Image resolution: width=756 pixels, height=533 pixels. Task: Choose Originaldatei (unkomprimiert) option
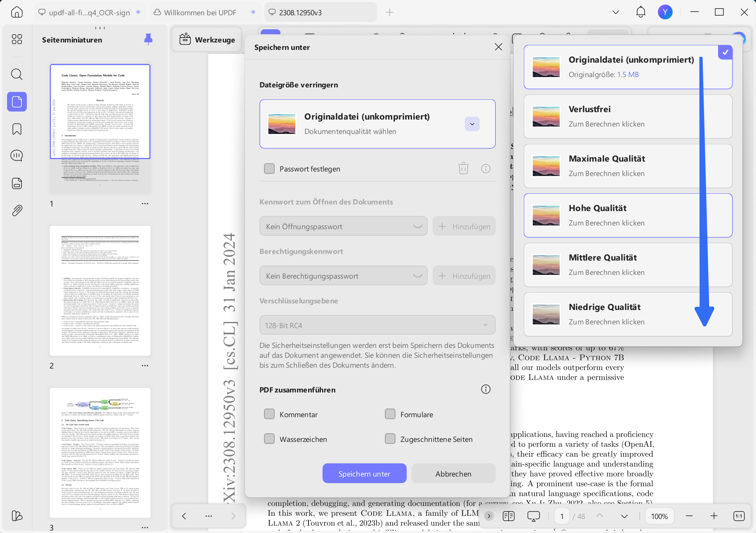pos(628,67)
